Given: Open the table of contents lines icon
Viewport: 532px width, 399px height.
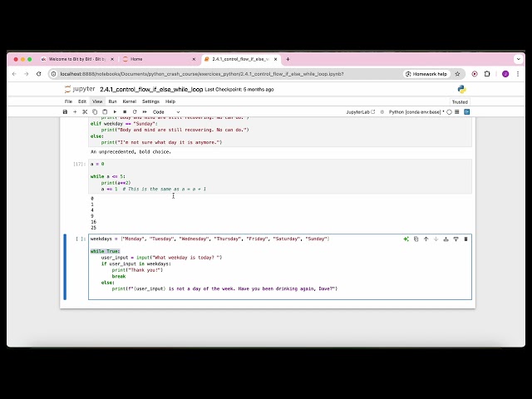Looking at the screenshot, I should pyautogui.click(x=457, y=111).
